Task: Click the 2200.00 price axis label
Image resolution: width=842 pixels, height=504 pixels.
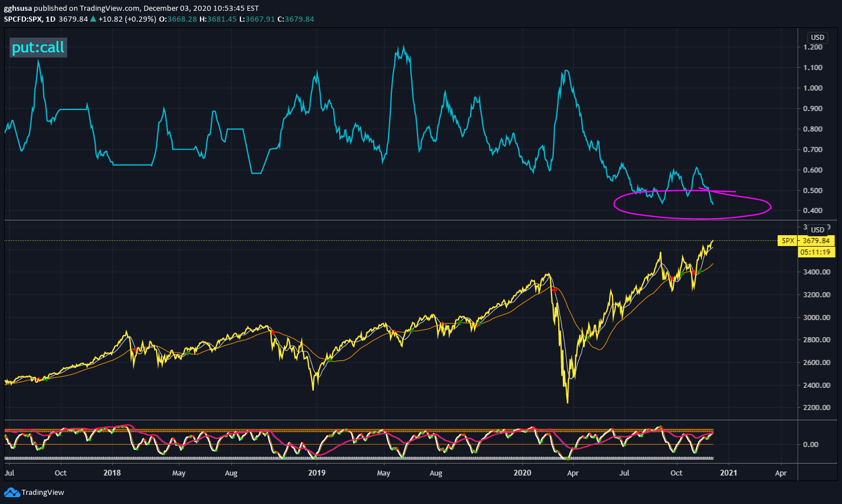Action: [x=816, y=408]
